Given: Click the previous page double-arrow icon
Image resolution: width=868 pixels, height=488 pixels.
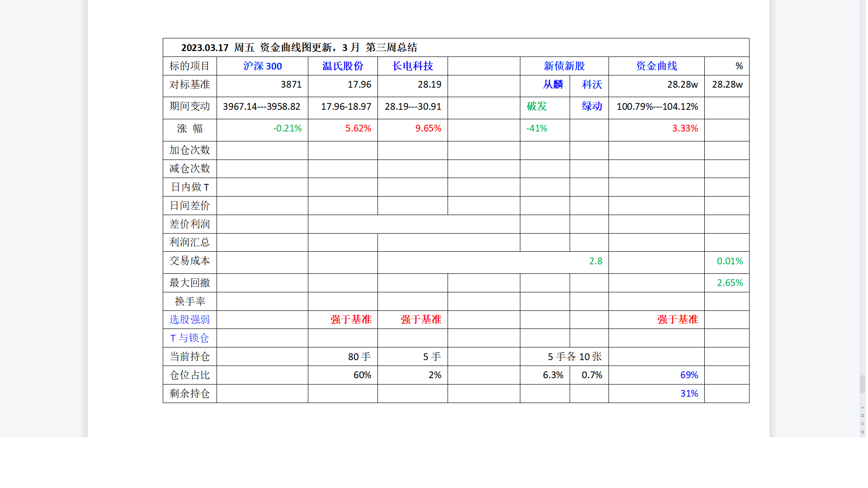Looking at the screenshot, I should pyautogui.click(x=863, y=415).
